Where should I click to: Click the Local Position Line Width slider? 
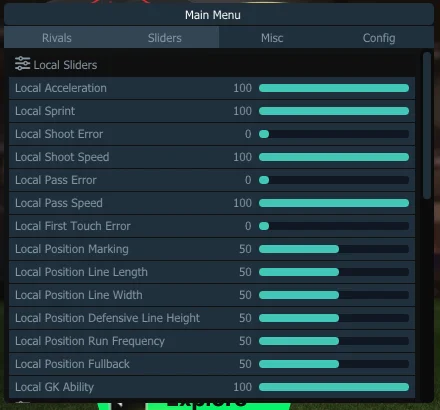334,295
